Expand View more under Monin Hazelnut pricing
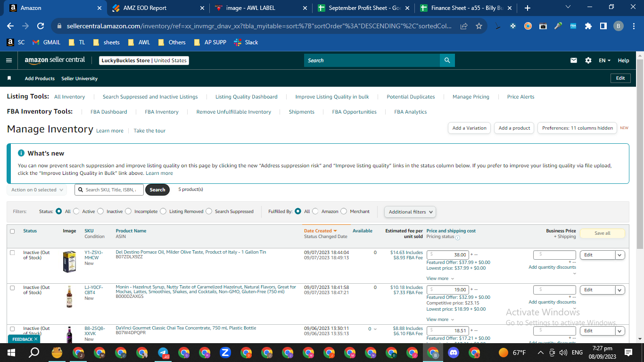Viewport: 644px width, 362px height. point(440,320)
